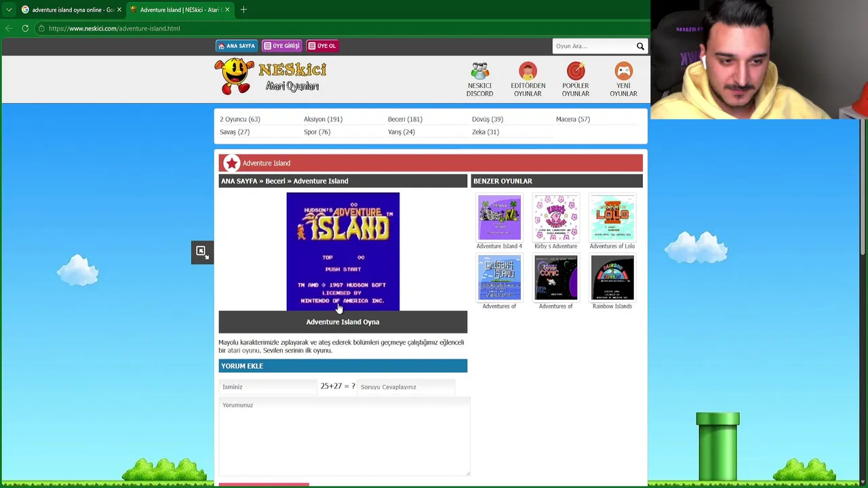
Task: Reload the page with the refresh icon
Action: 25,28
